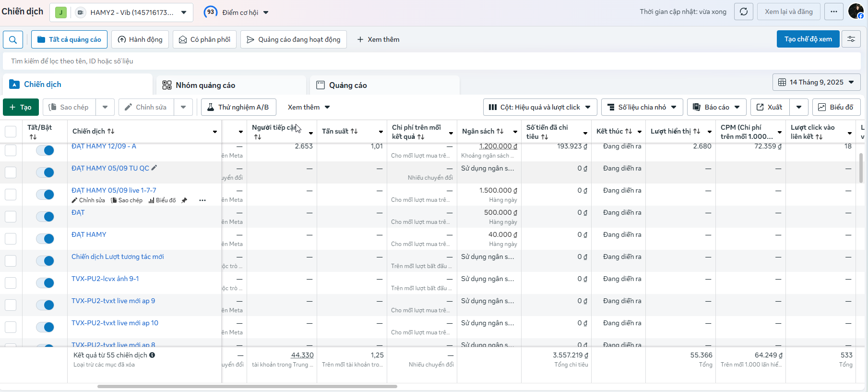Open Số liệu chia nhỏ dropdown
The height and width of the screenshot is (392, 868).
642,107
